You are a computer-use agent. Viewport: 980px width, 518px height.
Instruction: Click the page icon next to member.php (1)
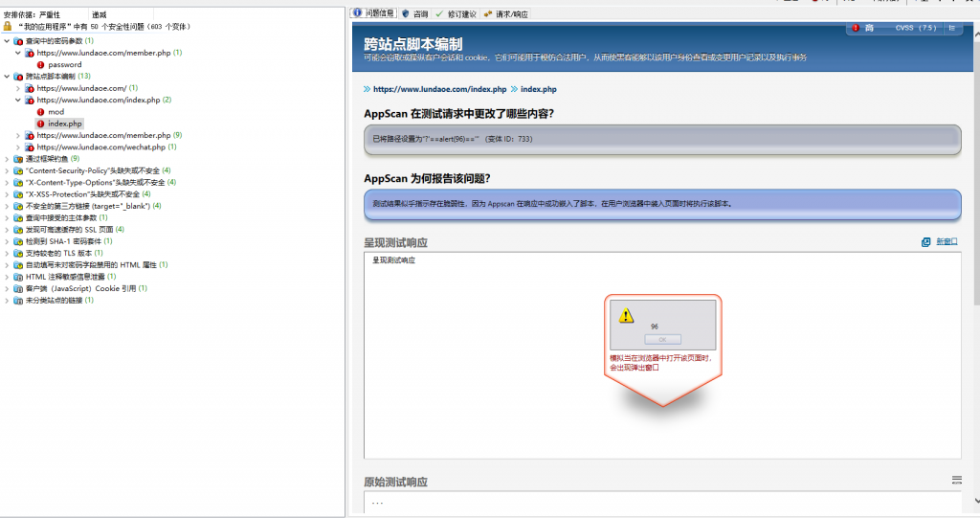[x=30, y=54]
